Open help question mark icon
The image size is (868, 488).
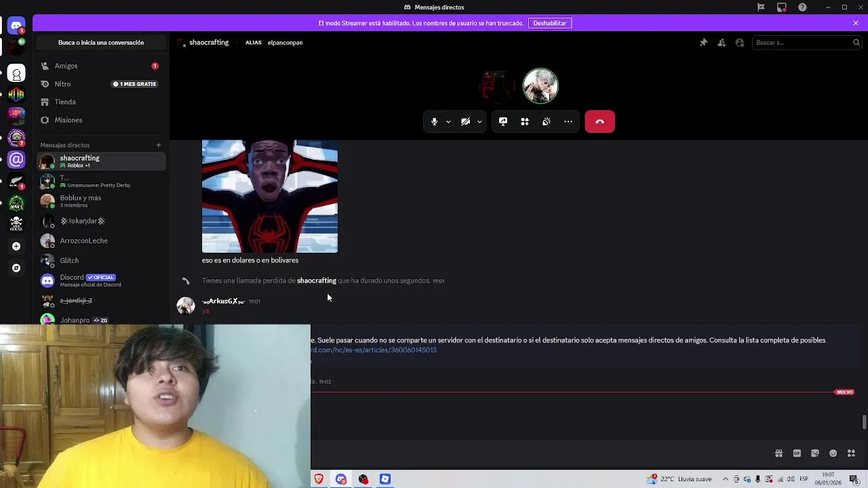(x=803, y=7)
